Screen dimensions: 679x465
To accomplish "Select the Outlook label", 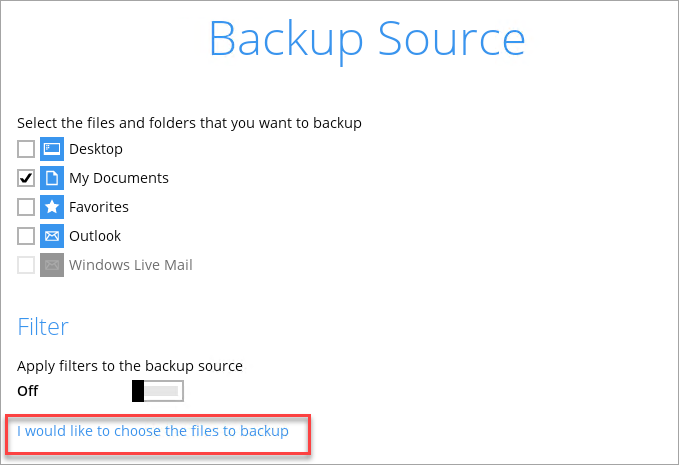I will pos(95,236).
